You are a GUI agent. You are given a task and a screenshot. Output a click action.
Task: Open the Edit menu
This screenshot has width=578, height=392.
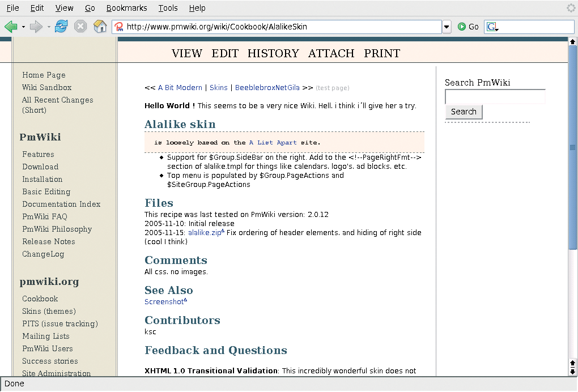coord(37,8)
